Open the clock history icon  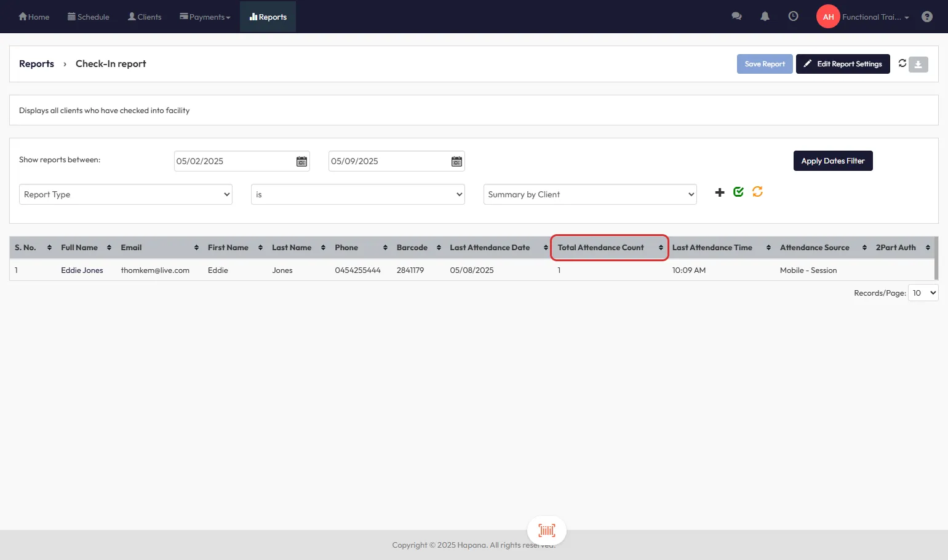point(793,17)
